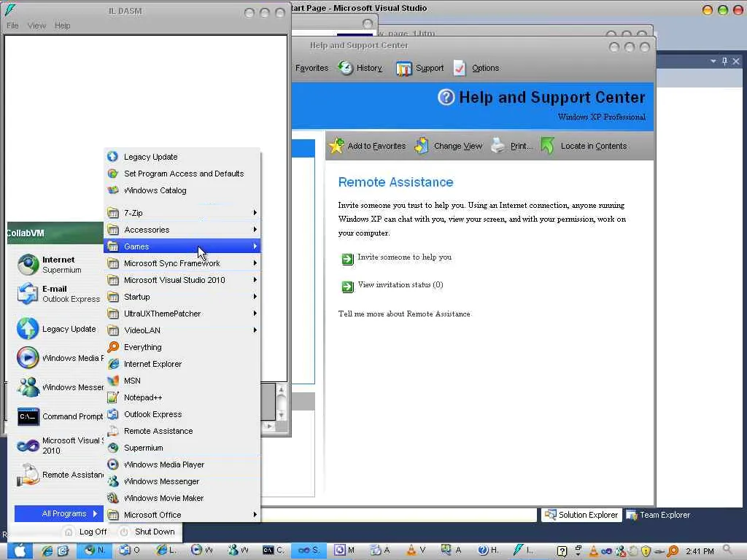
Task: Open Set Program Access and Defaults
Action: (x=182, y=174)
